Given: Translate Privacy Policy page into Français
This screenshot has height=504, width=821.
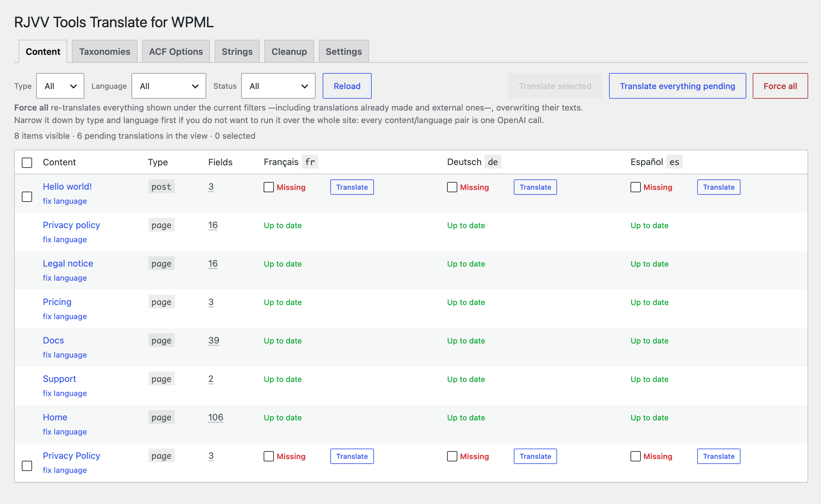Looking at the screenshot, I should coord(352,456).
